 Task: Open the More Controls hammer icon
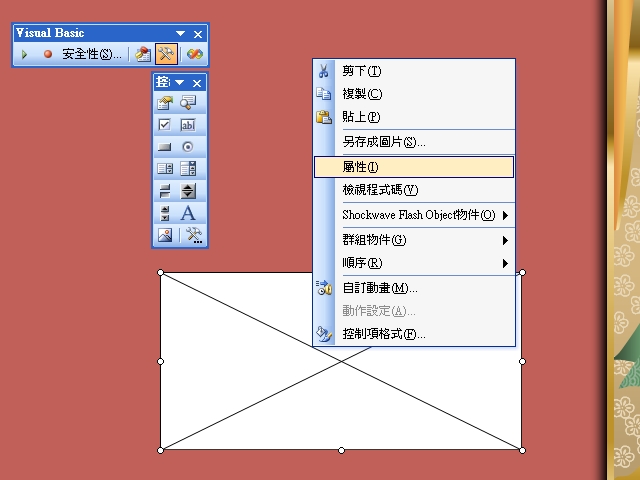pyautogui.click(x=194, y=235)
